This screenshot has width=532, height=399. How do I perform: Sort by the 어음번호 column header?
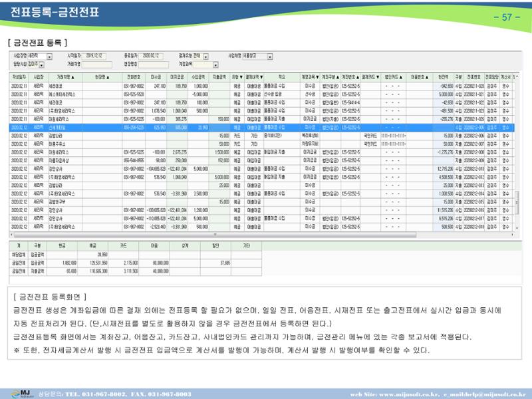click(x=420, y=77)
